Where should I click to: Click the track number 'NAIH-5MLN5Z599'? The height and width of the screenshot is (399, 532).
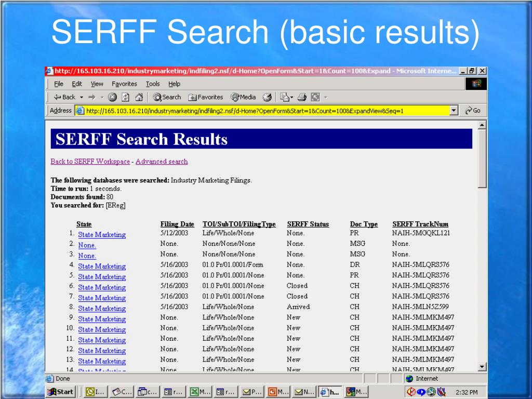coord(420,307)
